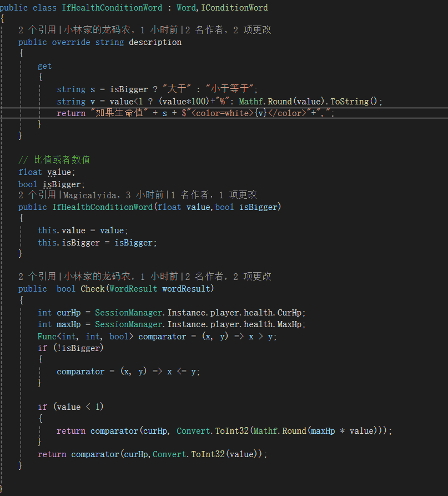Click 'value' in 'if (value < 1)'
Viewport: 448px width, 496px height.
69,407
